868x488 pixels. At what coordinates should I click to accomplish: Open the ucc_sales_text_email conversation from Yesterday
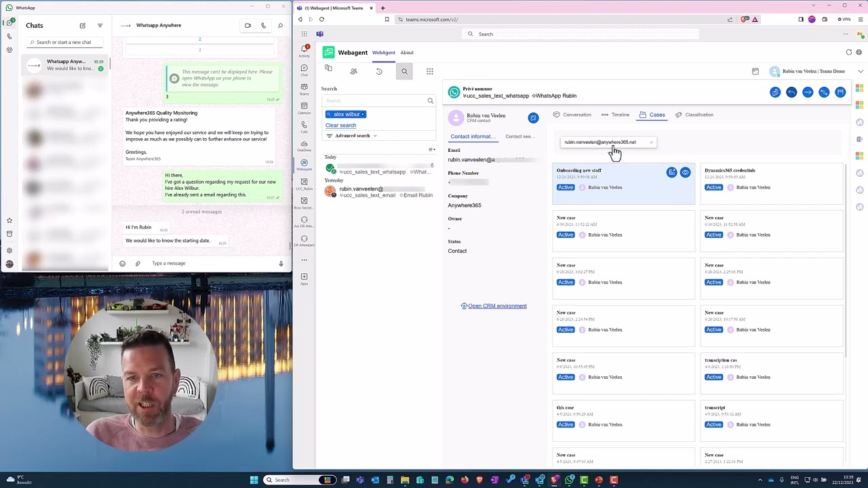pos(379,192)
